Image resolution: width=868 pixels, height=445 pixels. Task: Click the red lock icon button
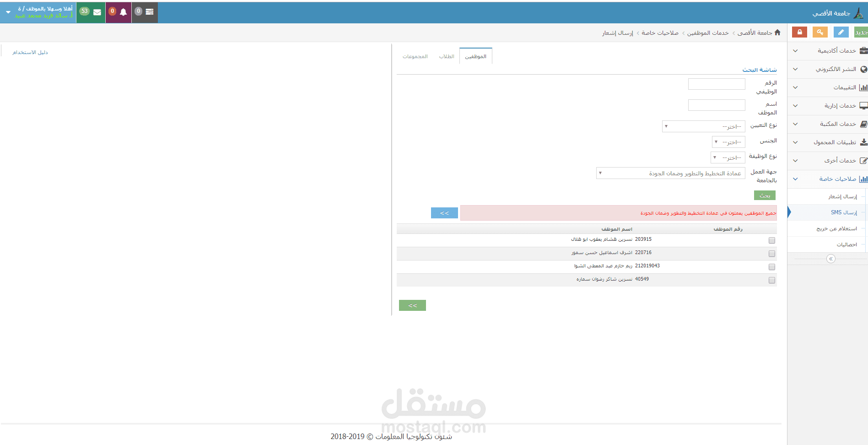(799, 32)
